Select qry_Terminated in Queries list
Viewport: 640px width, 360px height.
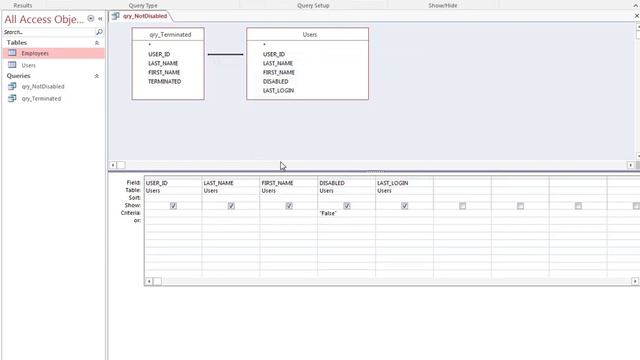tap(53, 98)
